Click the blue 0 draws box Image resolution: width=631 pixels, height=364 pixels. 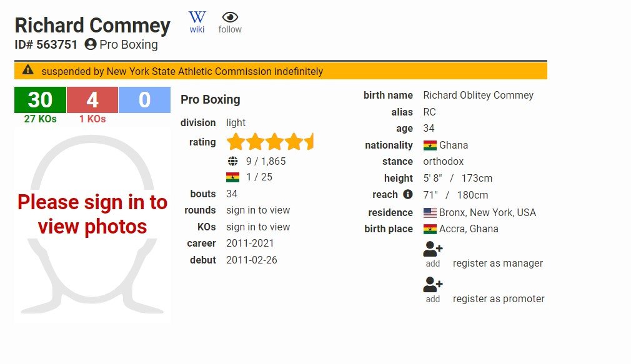pos(144,100)
